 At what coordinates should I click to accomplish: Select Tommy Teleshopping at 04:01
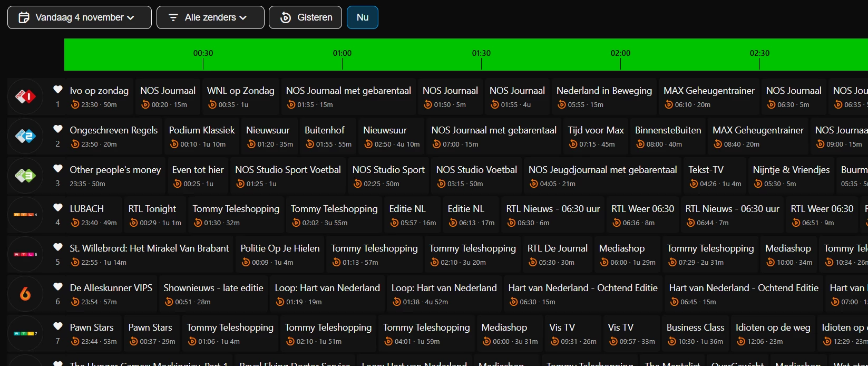(426, 333)
